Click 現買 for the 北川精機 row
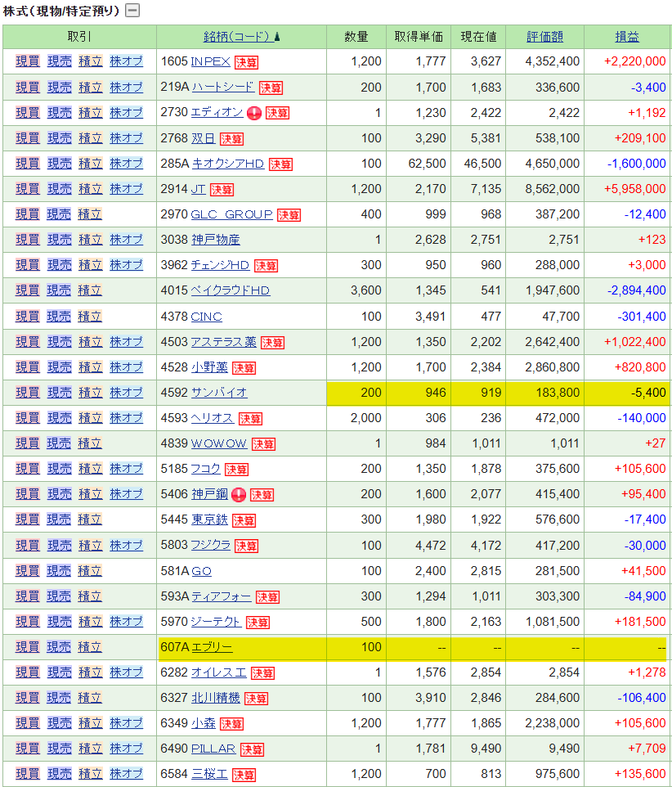The height and width of the screenshot is (787, 672). click(x=28, y=698)
